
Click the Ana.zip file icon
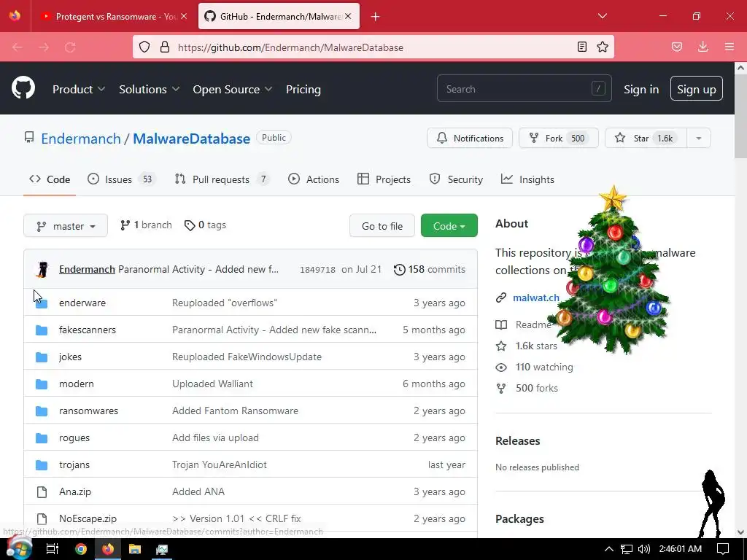click(42, 491)
